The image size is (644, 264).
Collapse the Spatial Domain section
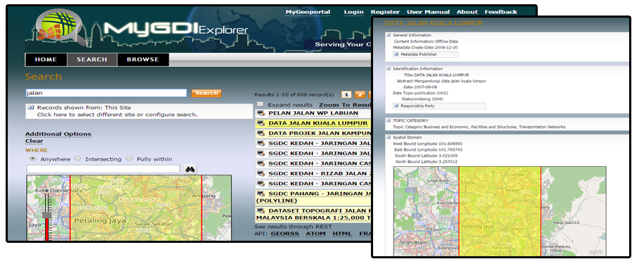point(388,137)
